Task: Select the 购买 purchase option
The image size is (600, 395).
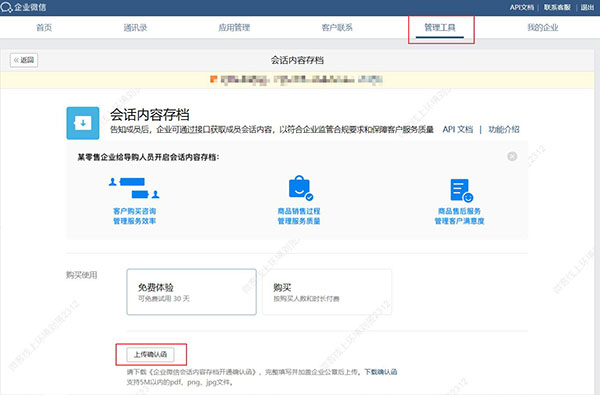Action: point(327,292)
